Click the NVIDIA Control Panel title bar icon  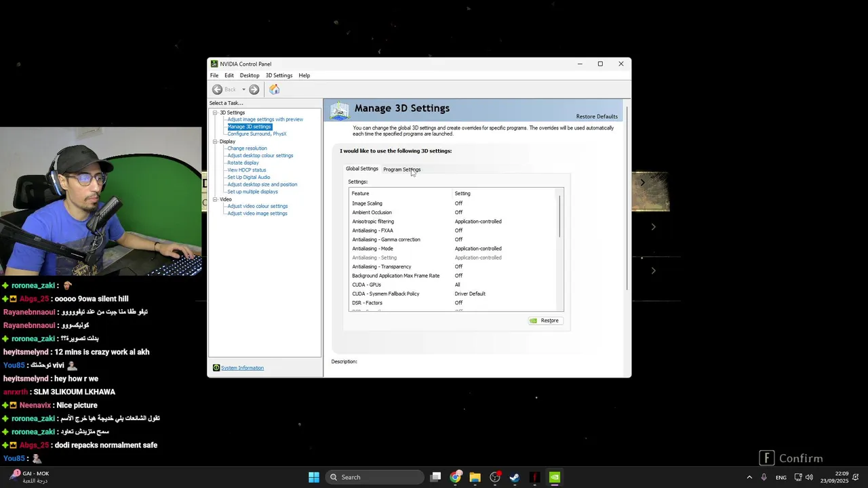214,64
